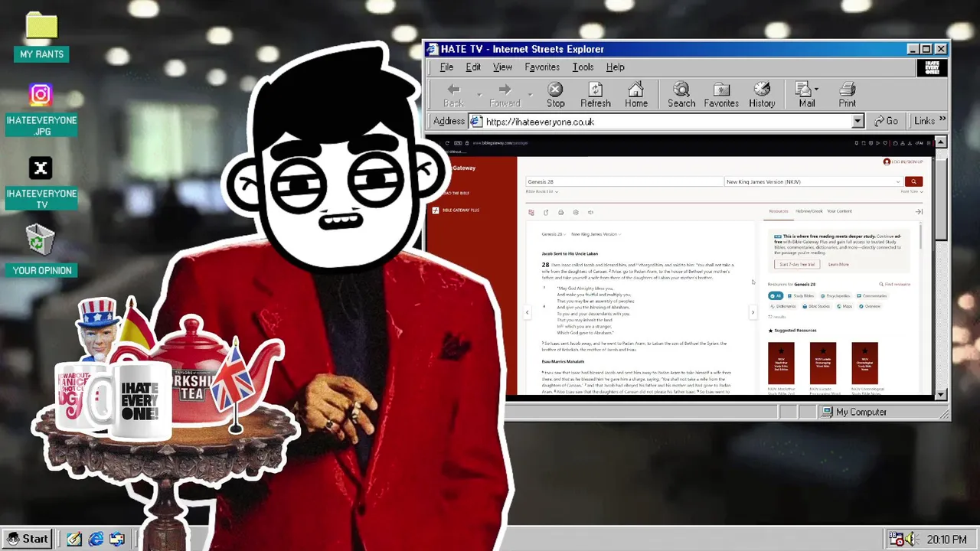
Task: Open the gear settings icon in passage toolbar
Action: pyautogui.click(x=576, y=212)
